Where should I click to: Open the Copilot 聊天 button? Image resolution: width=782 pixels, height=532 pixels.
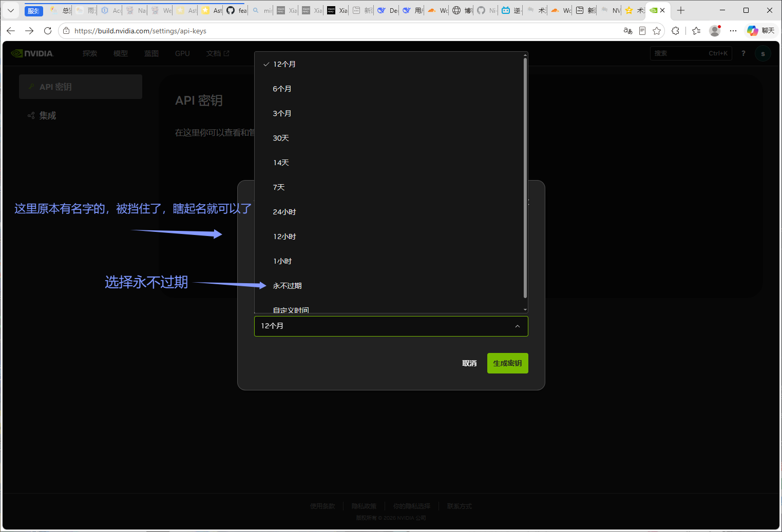[x=761, y=31]
